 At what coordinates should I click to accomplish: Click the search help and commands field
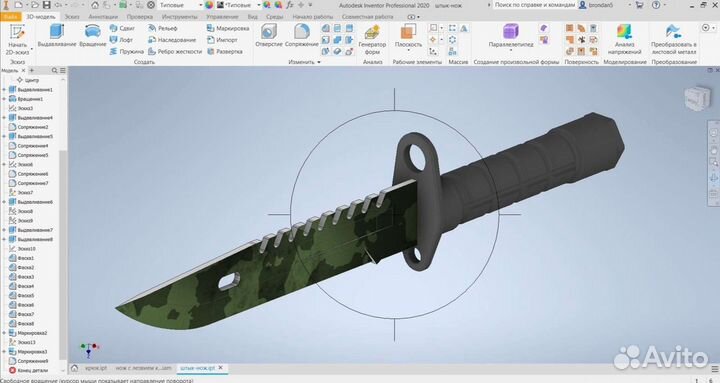(534, 5)
